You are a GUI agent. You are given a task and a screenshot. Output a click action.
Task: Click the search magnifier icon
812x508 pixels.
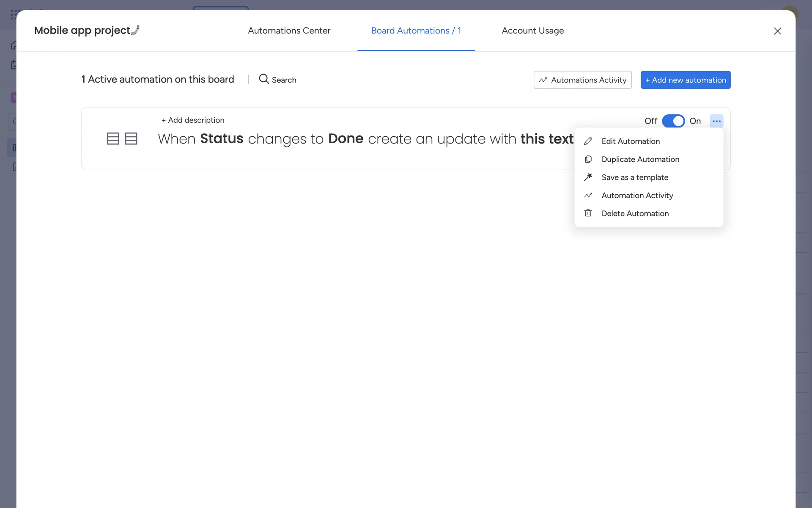pyautogui.click(x=263, y=79)
